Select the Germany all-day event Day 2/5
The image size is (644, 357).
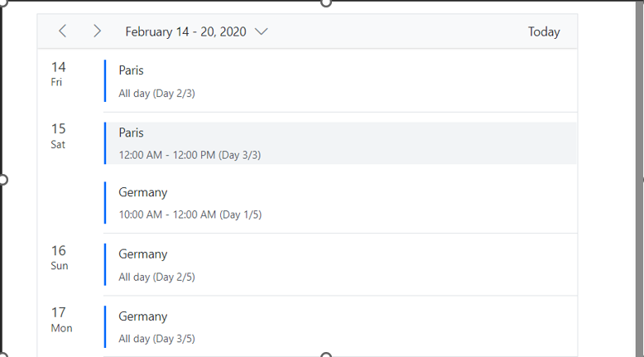(x=339, y=265)
